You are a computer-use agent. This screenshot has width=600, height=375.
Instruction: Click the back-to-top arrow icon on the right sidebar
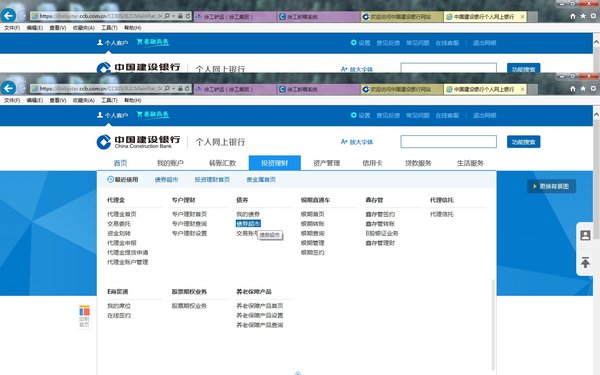[585, 262]
